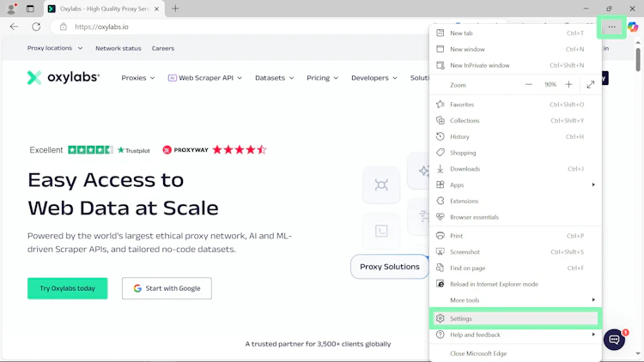Expand the Pricing dropdown
Image resolution: width=644 pixels, height=362 pixels.
pos(322,77)
